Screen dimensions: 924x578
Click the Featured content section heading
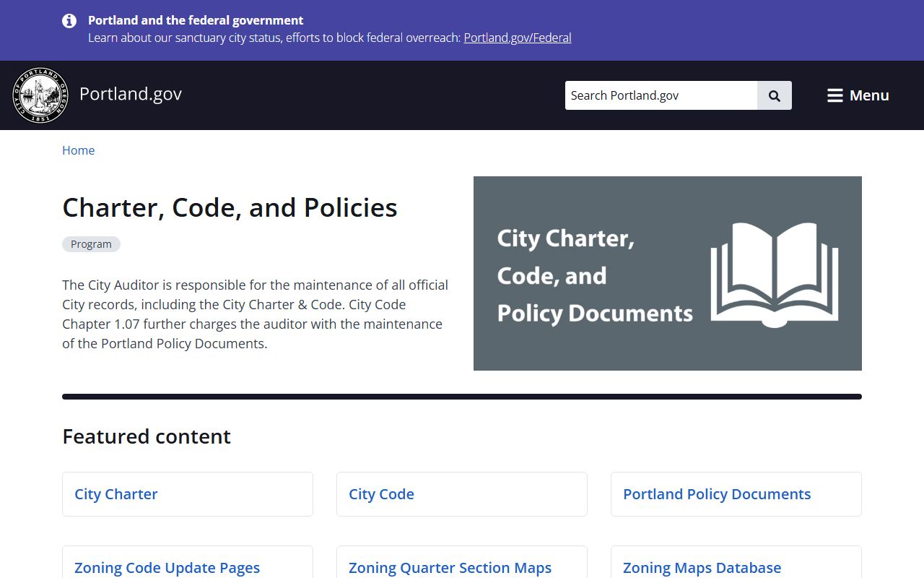(147, 436)
